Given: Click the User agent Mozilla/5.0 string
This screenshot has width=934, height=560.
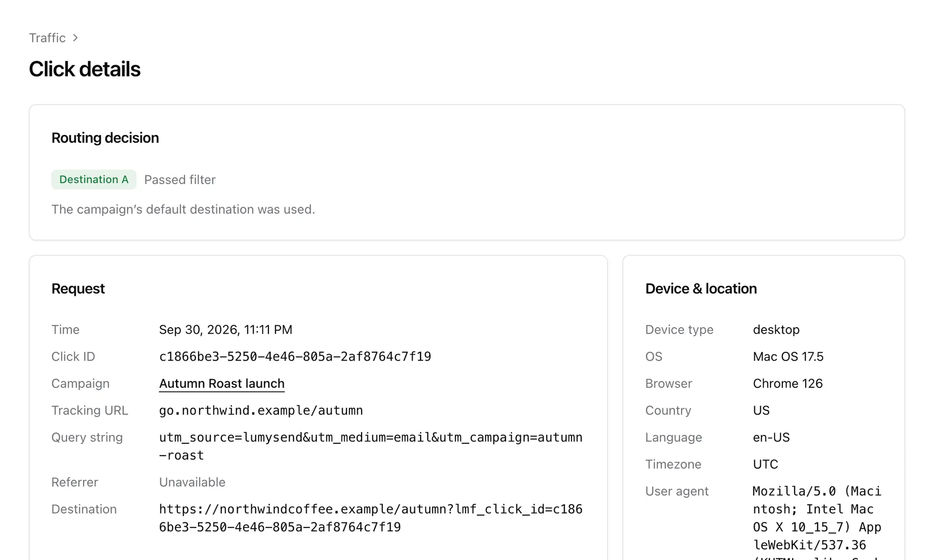Looking at the screenshot, I should [817, 522].
